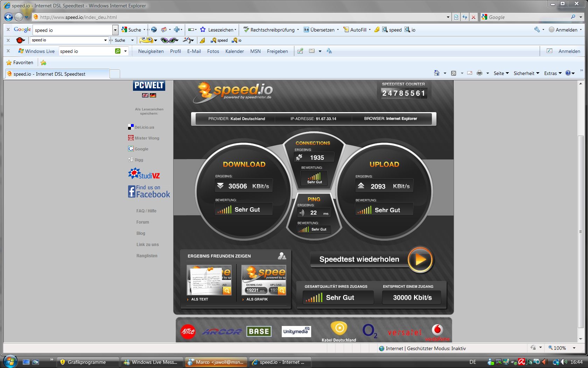
Task: Open the Seite menu
Action: point(501,73)
